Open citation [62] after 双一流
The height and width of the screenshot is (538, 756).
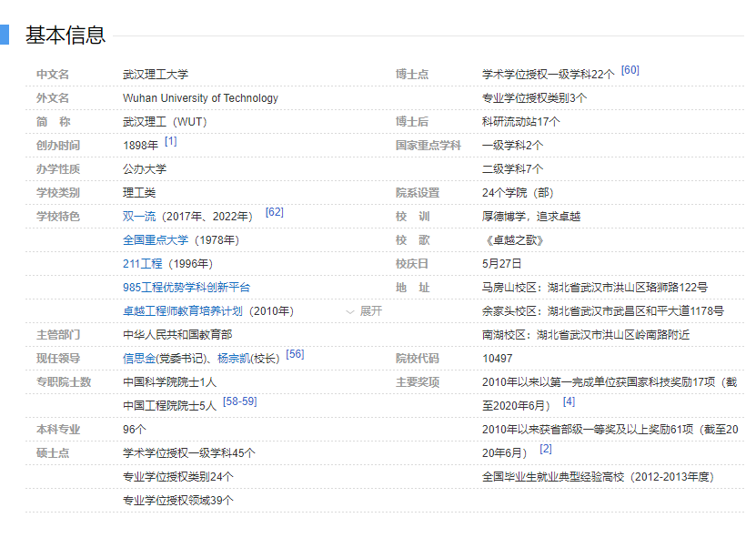pyautogui.click(x=275, y=213)
